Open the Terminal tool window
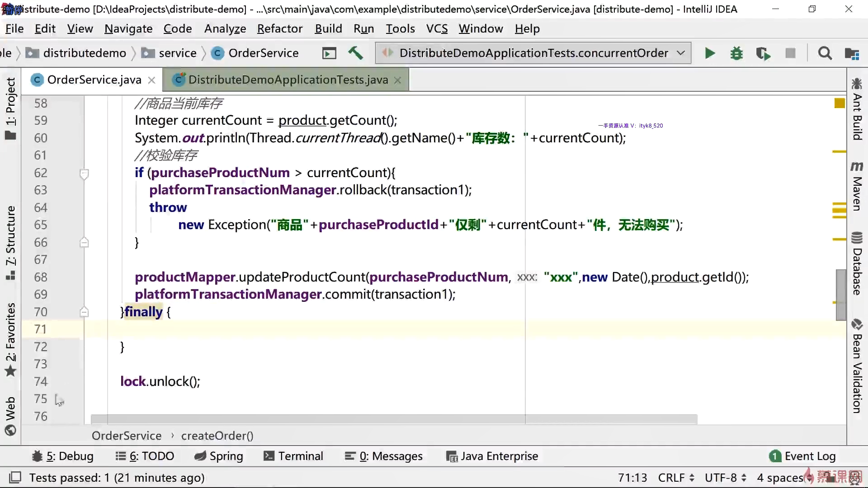This screenshot has height=488, width=868. click(x=293, y=456)
